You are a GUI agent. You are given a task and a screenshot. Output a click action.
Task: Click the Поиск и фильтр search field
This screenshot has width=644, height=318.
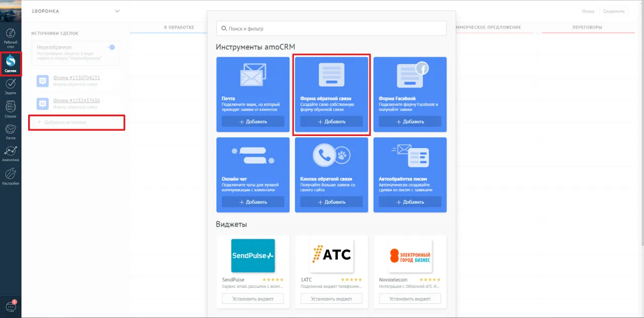[x=331, y=29]
